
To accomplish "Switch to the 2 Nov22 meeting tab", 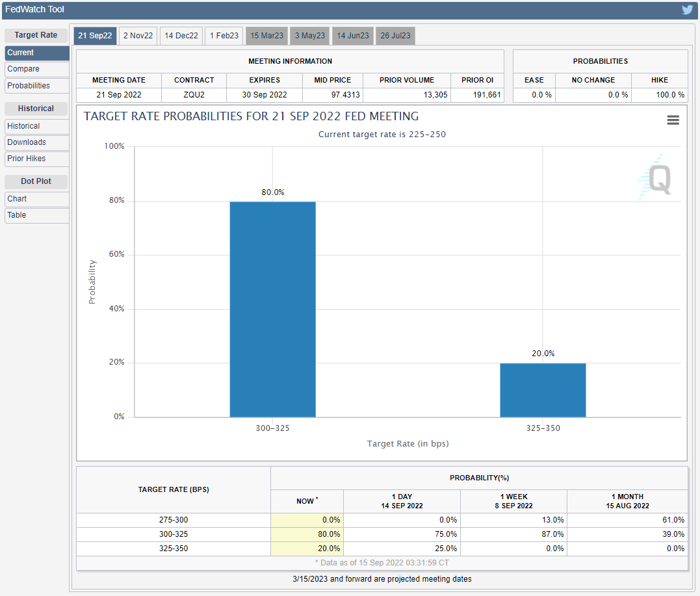I will 138,36.
